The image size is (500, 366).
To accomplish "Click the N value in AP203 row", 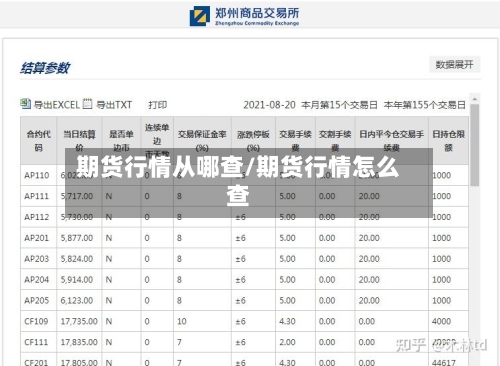I will (x=109, y=259).
